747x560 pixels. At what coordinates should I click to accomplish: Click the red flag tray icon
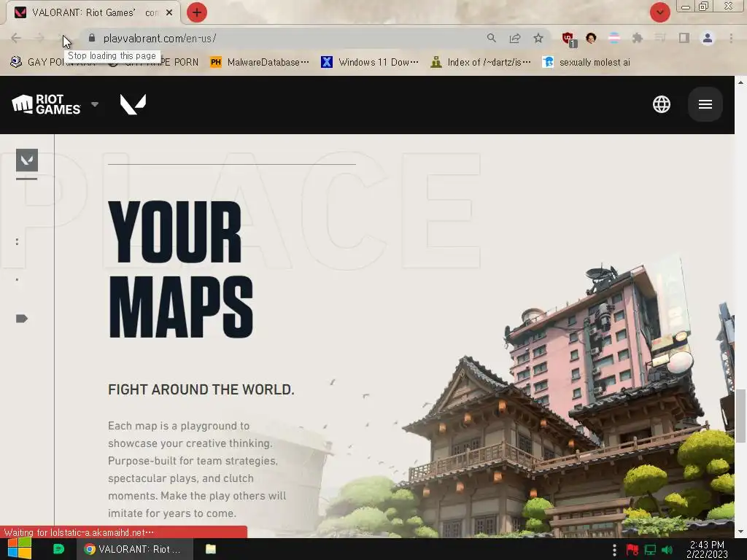pyautogui.click(x=632, y=550)
